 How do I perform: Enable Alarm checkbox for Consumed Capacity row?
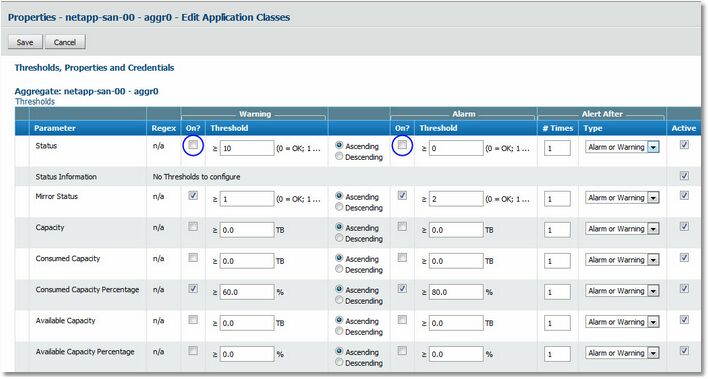[x=402, y=257]
